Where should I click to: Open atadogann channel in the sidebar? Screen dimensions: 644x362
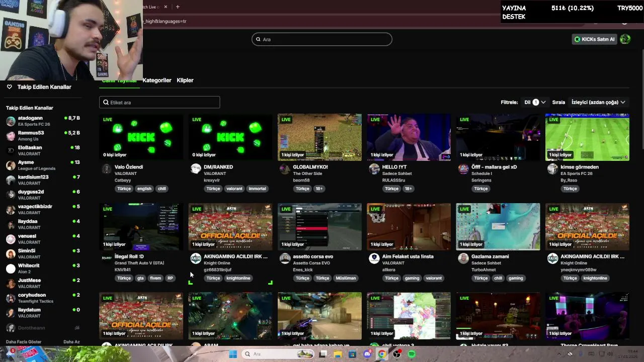point(43,121)
